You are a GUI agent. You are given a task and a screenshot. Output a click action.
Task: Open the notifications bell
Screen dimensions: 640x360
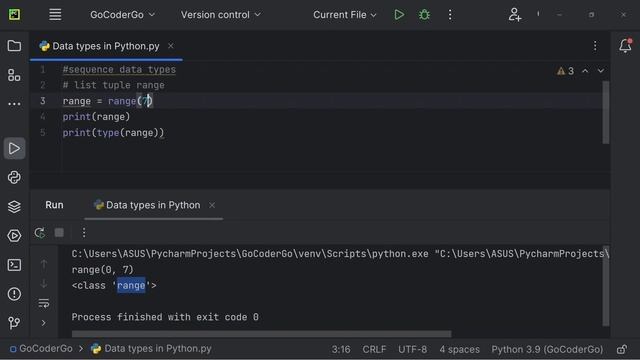click(625, 46)
